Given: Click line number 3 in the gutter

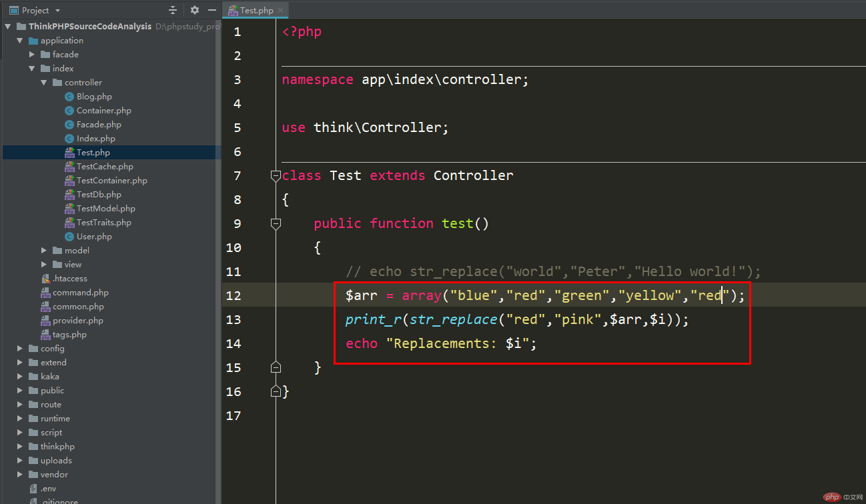Looking at the screenshot, I should coord(238,80).
